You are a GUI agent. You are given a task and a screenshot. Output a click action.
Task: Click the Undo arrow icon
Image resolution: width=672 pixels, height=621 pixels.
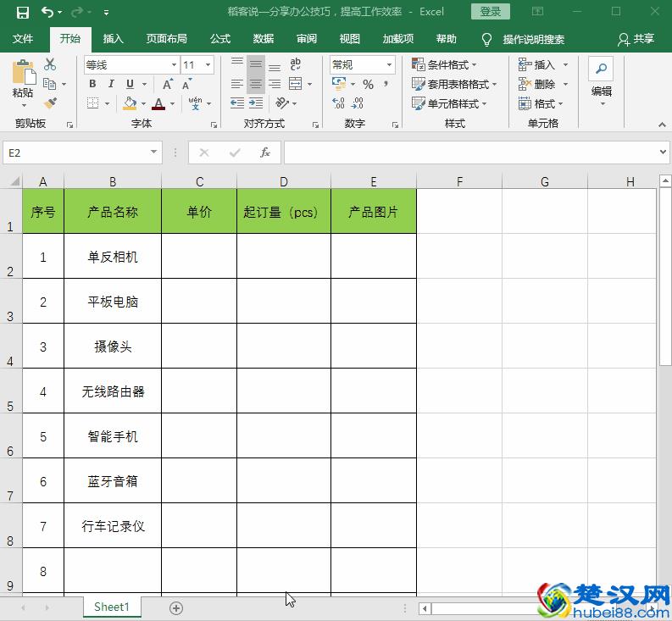[x=47, y=12]
